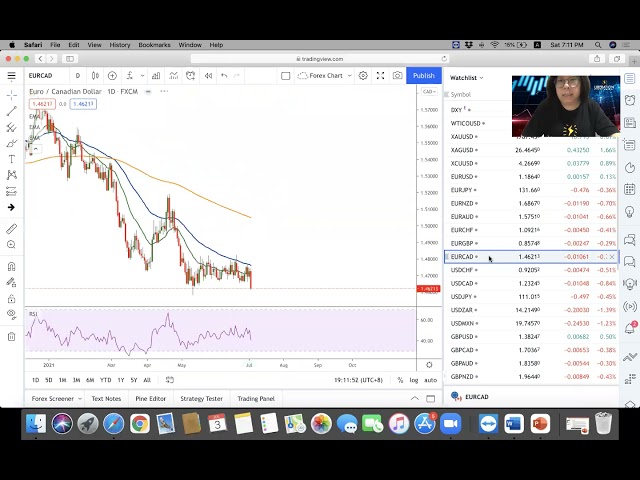Switch to the Pine Editor tab
The image size is (640, 480).
tap(149, 399)
